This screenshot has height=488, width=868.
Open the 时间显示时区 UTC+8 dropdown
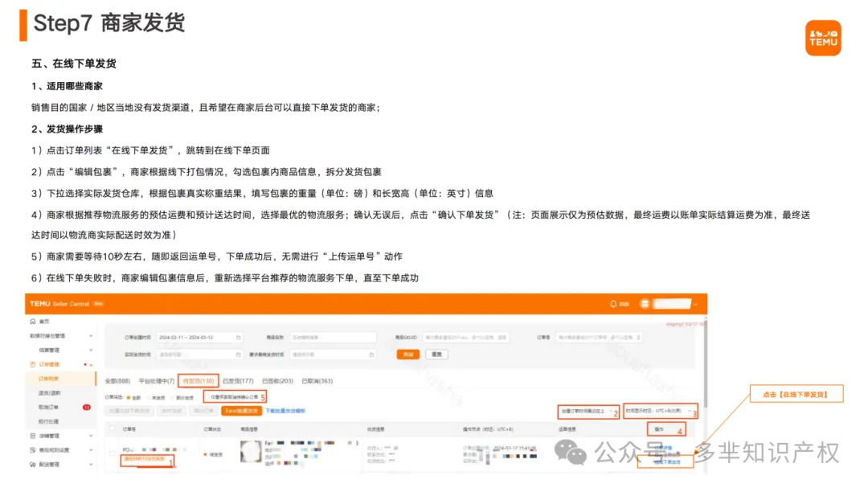(660, 411)
